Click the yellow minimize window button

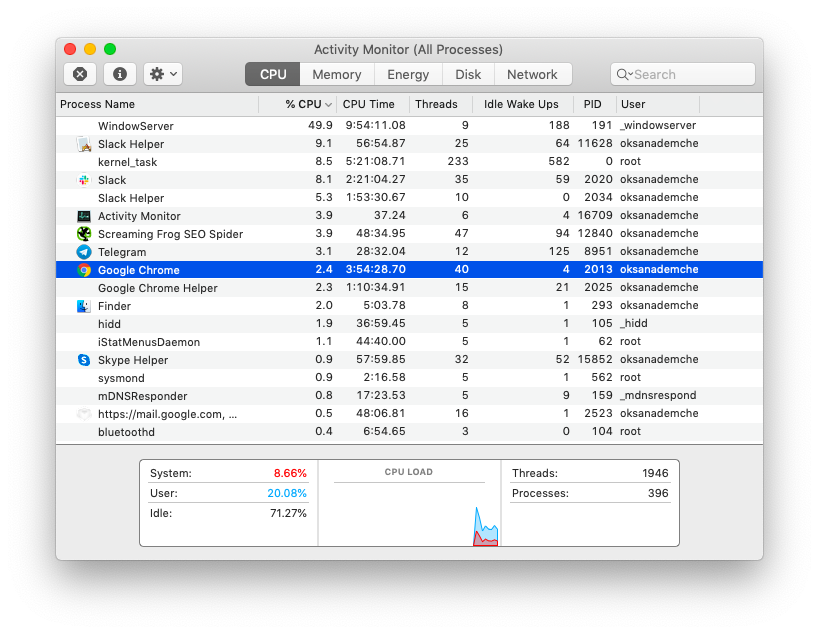pyautogui.click(x=90, y=49)
